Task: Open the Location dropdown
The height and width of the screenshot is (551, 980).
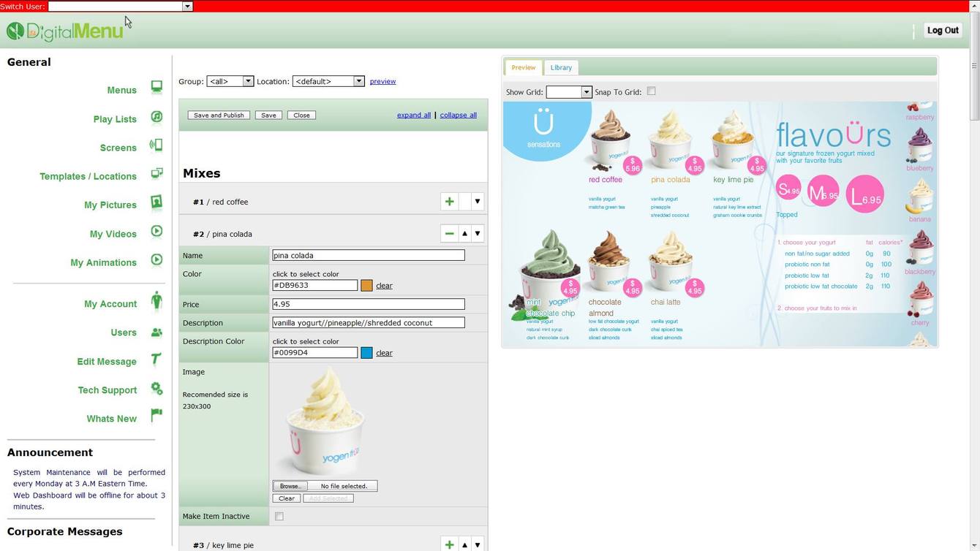Action: coord(358,81)
